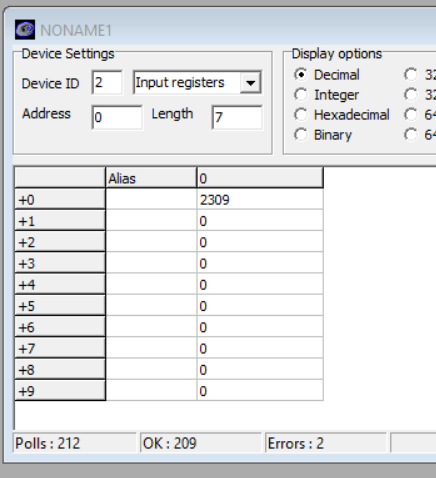
Task: Select the +4 row header
Action: (60, 285)
